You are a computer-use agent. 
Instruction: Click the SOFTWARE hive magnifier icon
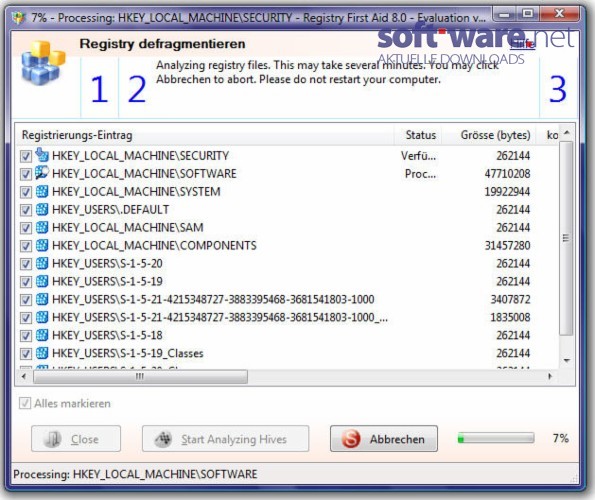pos(42,173)
